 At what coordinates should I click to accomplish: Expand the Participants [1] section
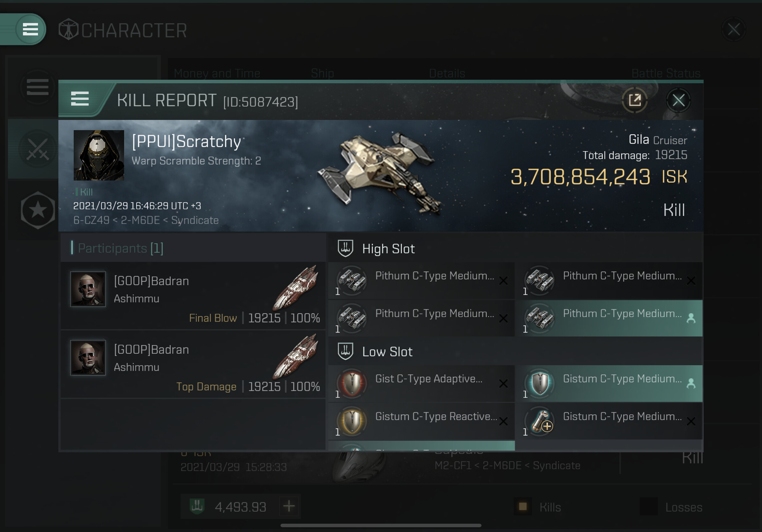(x=193, y=248)
